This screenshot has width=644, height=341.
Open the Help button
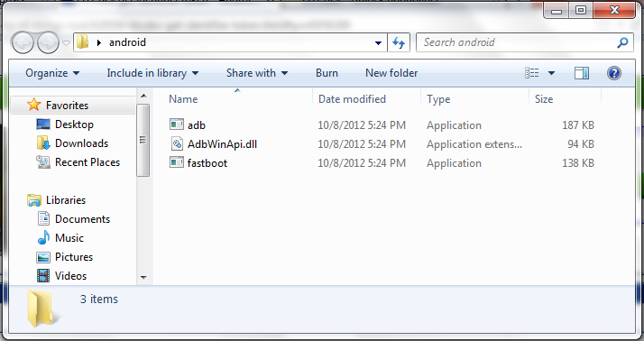(x=614, y=73)
